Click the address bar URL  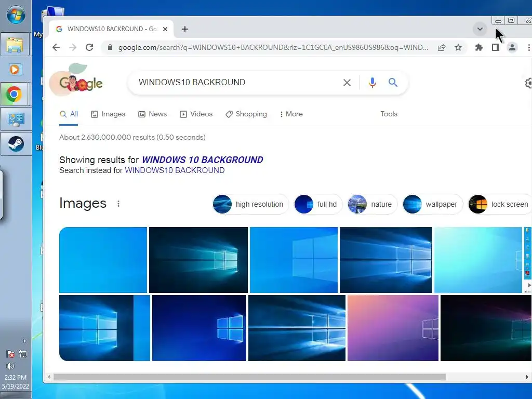tap(273, 47)
